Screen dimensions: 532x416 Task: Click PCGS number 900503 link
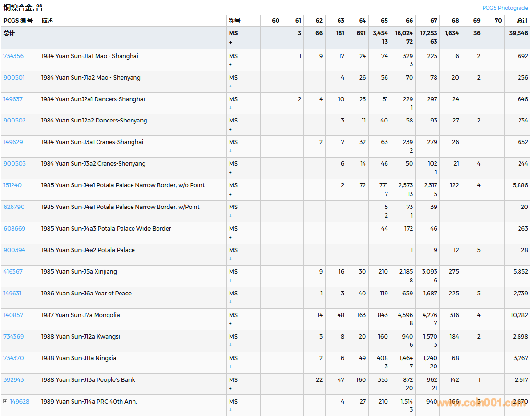pos(14,163)
